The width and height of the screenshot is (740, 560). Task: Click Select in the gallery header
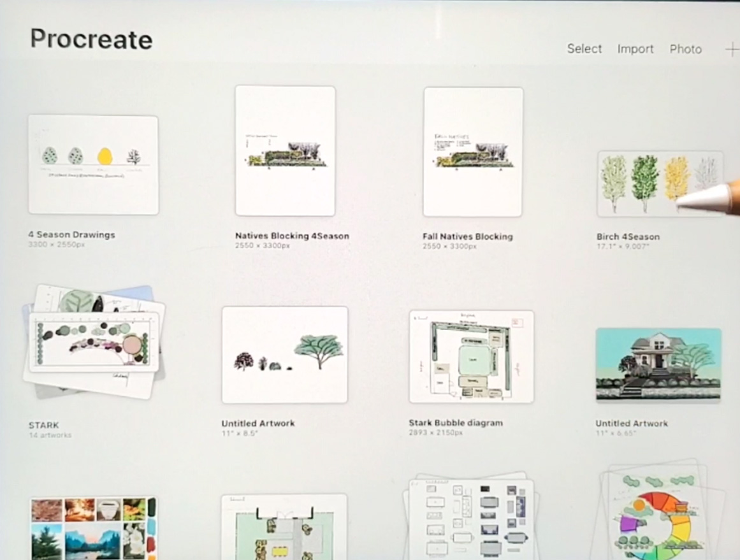584,49
